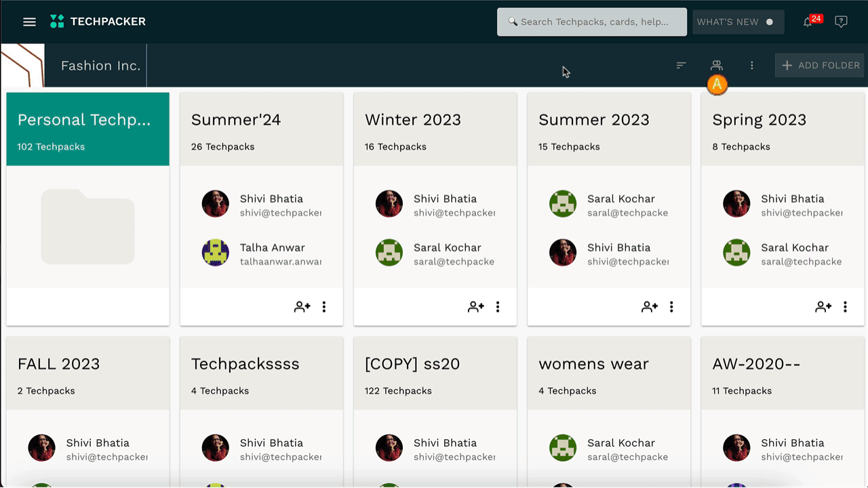Click Shivi Bhatia avatar in Spring 2023 card
The image size is (868, 488).
[x=736, y=203]
